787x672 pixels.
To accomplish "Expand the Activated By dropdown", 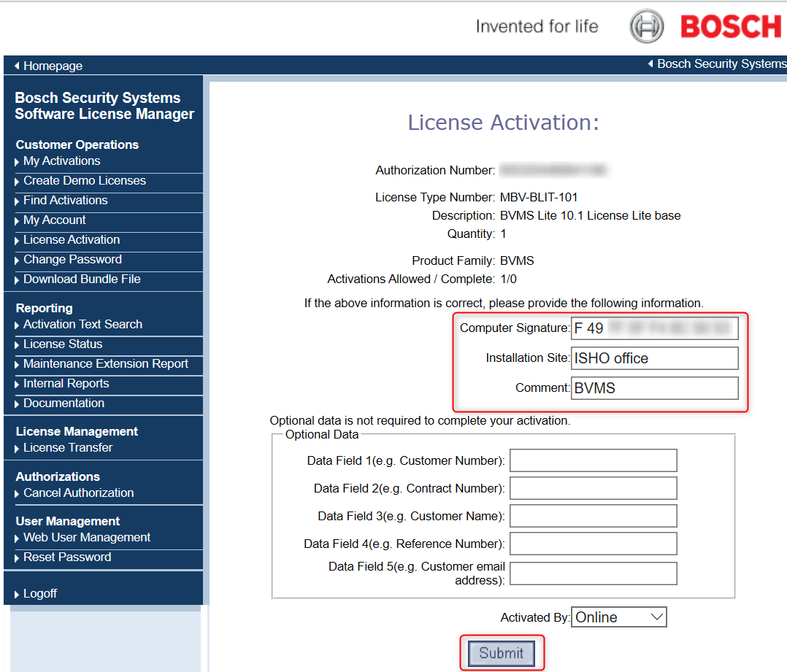I will click(619, 617).
